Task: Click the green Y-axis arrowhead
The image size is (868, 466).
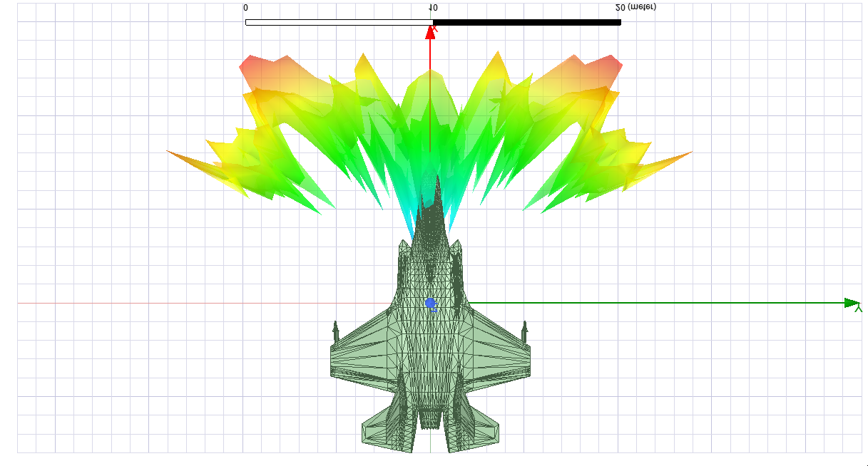Action: click(852, 303)
